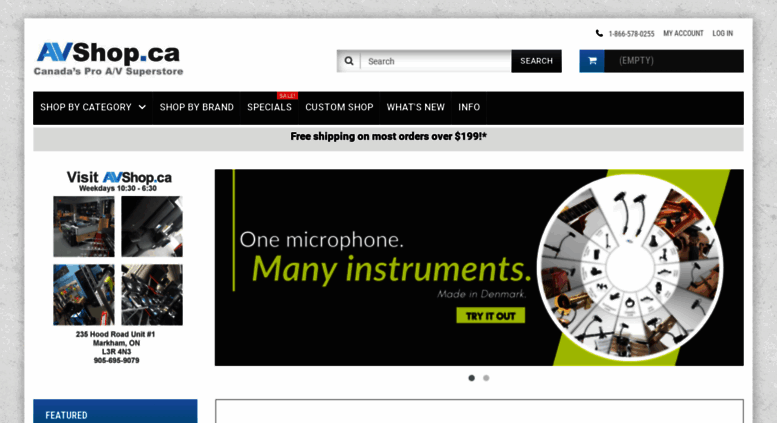Go to the AVShop.ca logo homepage
This screenshot has height=423, width=777.
click(109, 59)
